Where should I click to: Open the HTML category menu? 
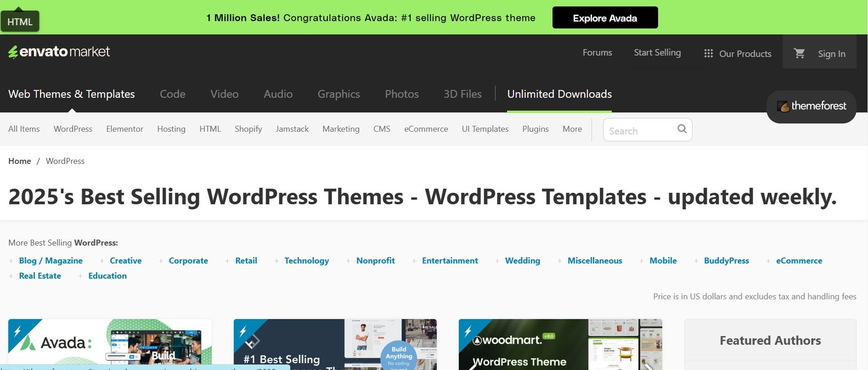point(210,129)
